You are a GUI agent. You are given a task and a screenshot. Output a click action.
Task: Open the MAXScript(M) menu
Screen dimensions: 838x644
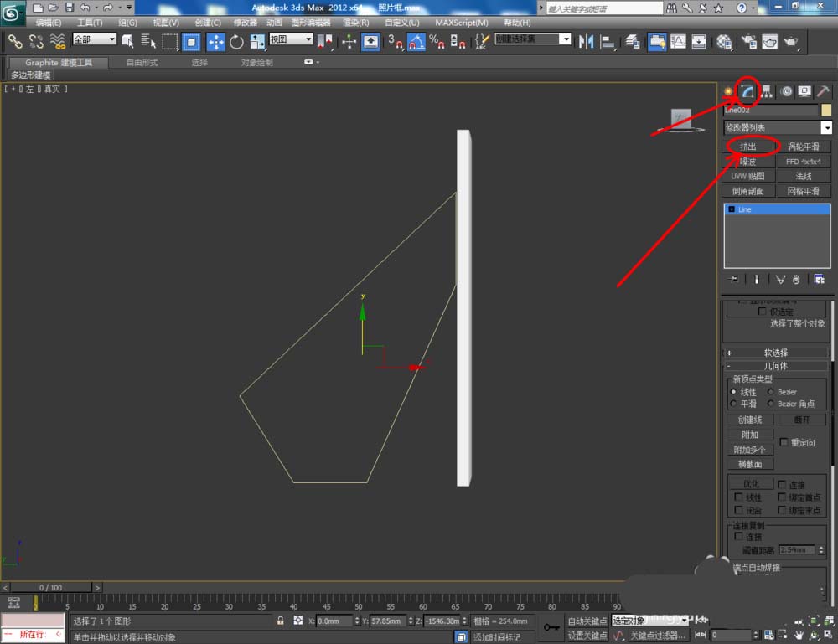coord(462,23)
